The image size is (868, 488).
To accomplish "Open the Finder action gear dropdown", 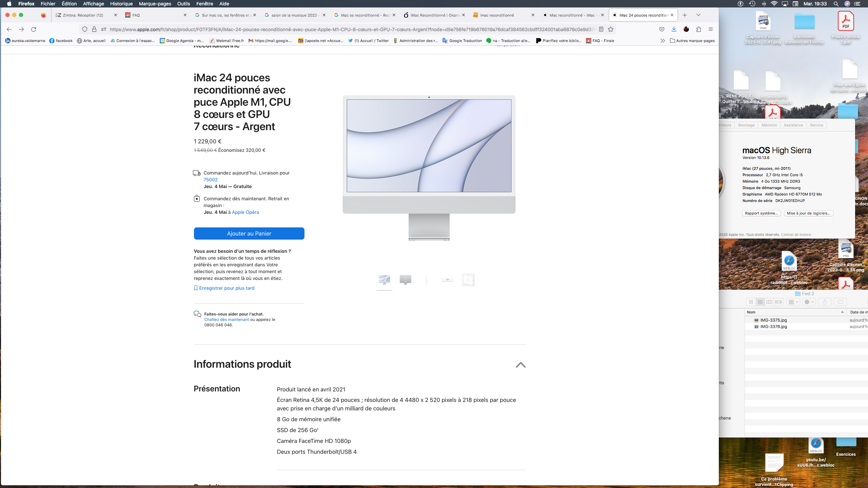I will tap(809, 302).
